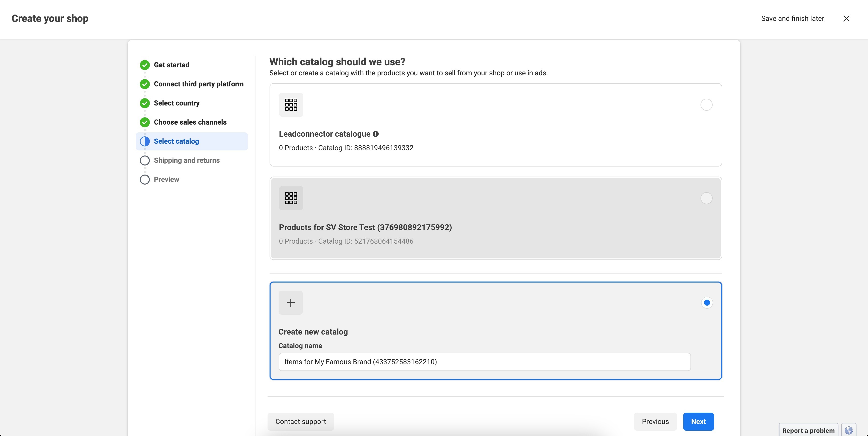Click the half-filled Select catalog step icon

[145, 141]
